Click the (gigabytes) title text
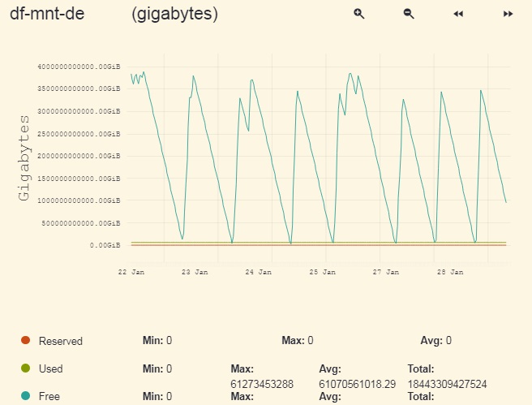The image size is (532, 405). coord(174,15)
